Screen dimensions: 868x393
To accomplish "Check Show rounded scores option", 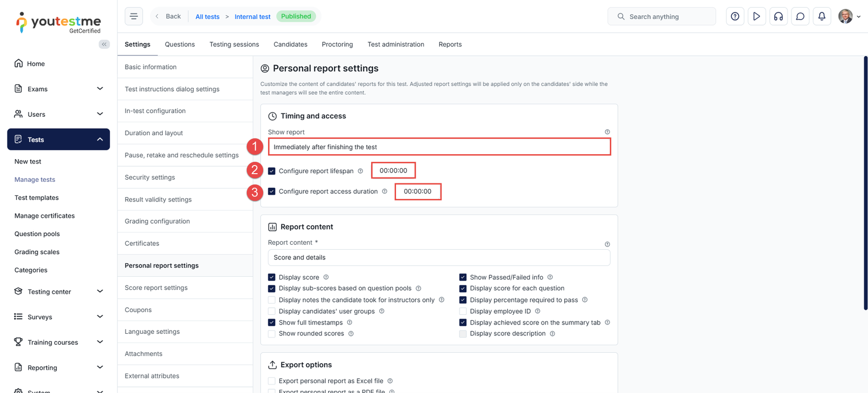I will pos(272,334).
